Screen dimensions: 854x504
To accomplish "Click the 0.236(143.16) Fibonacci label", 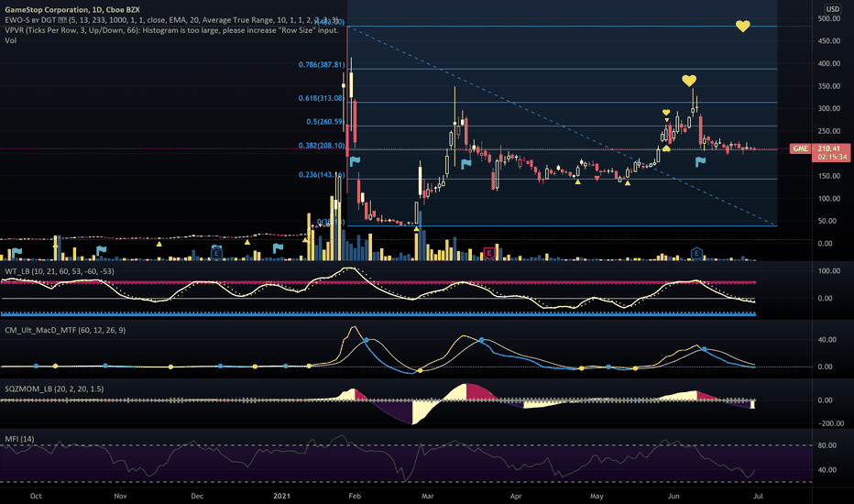I will (x=322, y=175).
